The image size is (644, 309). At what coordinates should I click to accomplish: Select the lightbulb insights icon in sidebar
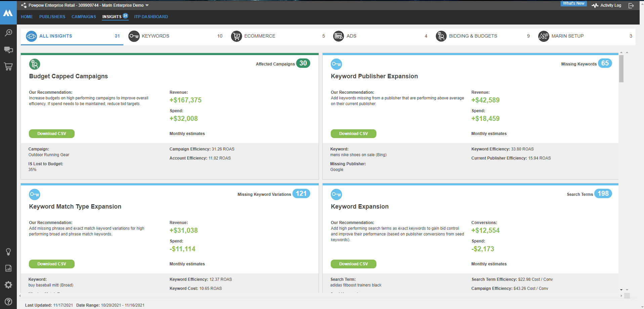point(8,252)
